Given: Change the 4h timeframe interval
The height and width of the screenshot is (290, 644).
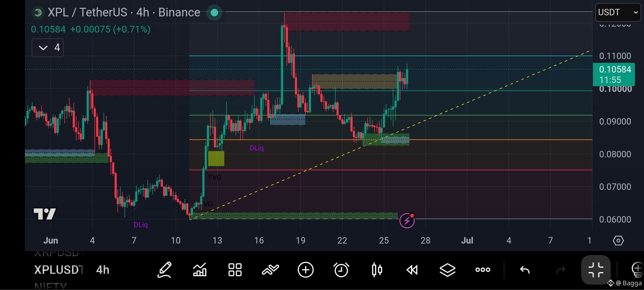Looking at the screenshot, I should tap(103, 270).
